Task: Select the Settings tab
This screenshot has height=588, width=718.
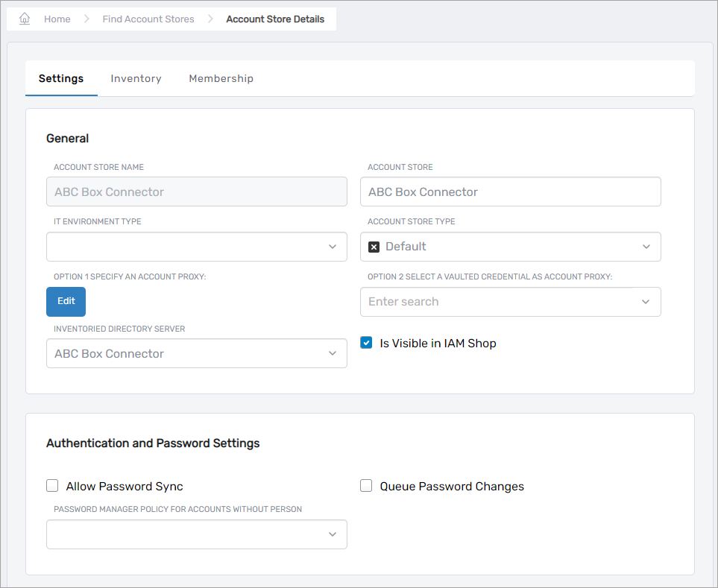Action: [61, 78]
